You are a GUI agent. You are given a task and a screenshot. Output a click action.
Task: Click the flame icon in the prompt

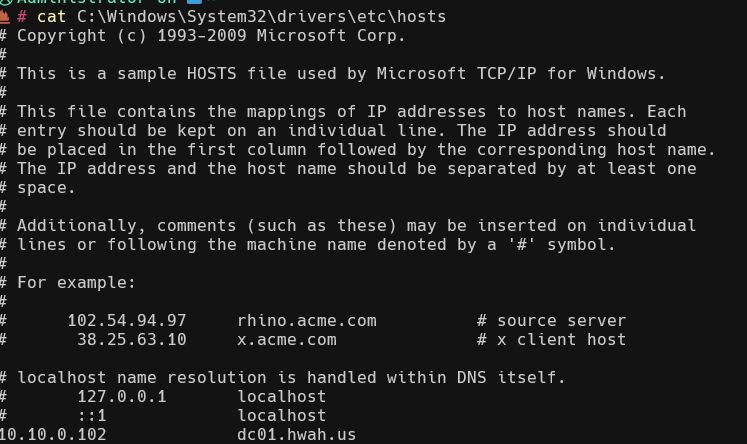point(6,17)
